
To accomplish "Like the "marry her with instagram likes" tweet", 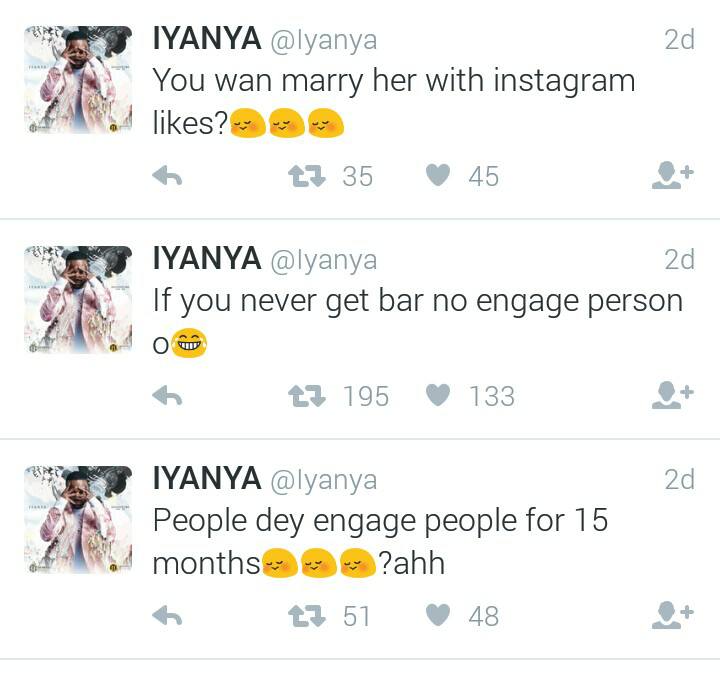I will click(438, 177).
